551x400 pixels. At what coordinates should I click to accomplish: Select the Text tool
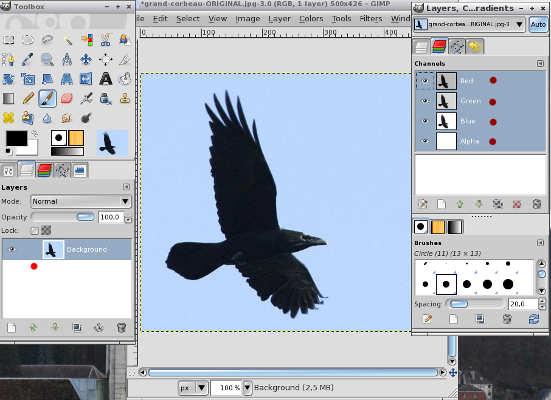pos(105,79)
